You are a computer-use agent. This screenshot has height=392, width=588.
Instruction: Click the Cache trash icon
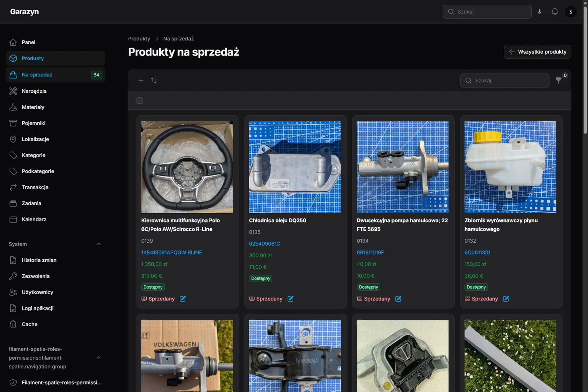point(13,324)
